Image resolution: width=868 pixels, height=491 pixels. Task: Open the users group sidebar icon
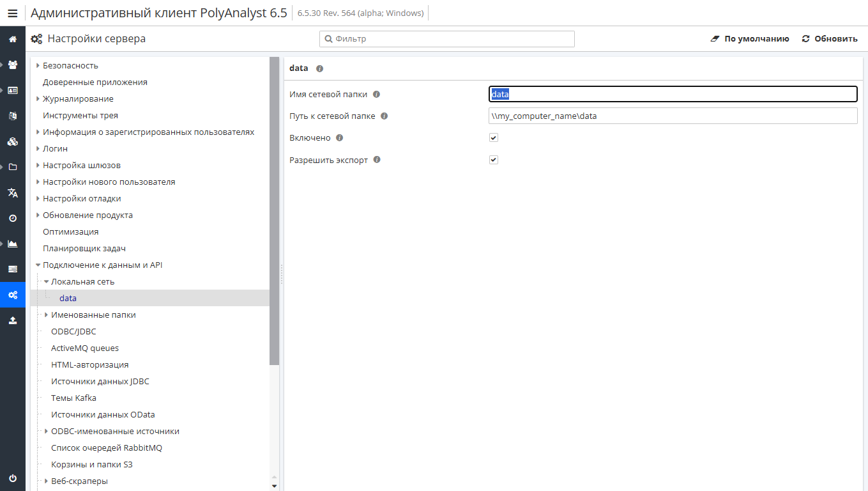(x=13, y=65)
